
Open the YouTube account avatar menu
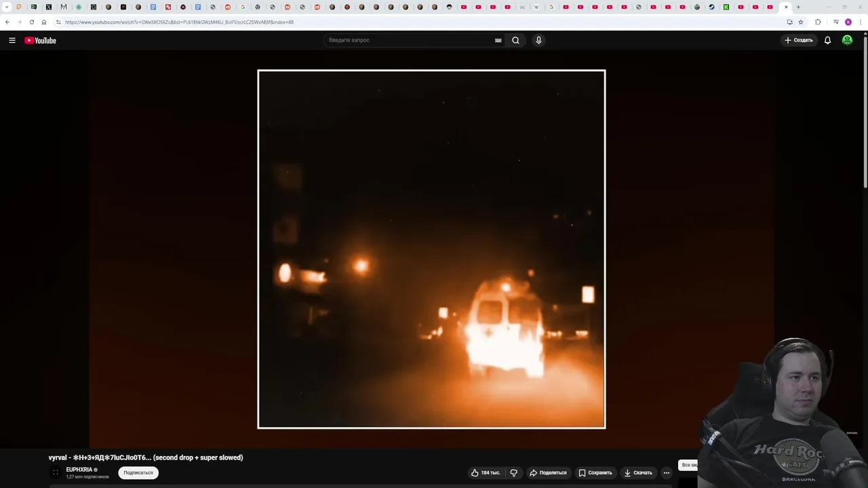[847, 41]
